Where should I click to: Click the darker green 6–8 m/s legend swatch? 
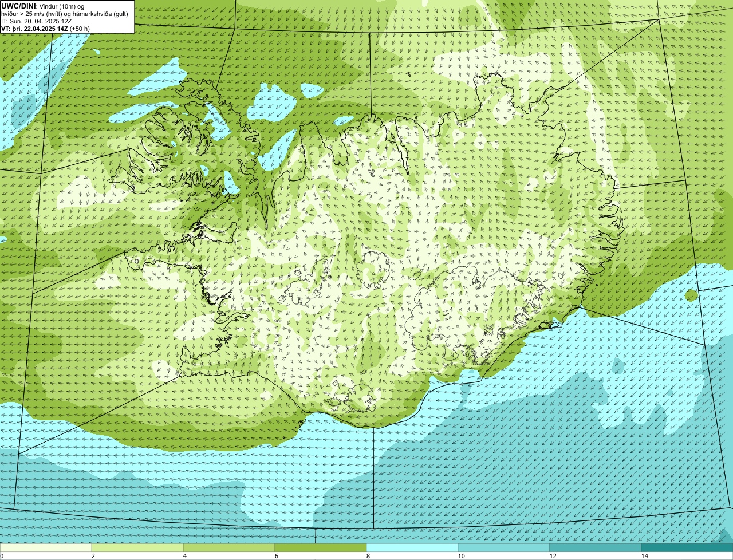coord(321,547)
